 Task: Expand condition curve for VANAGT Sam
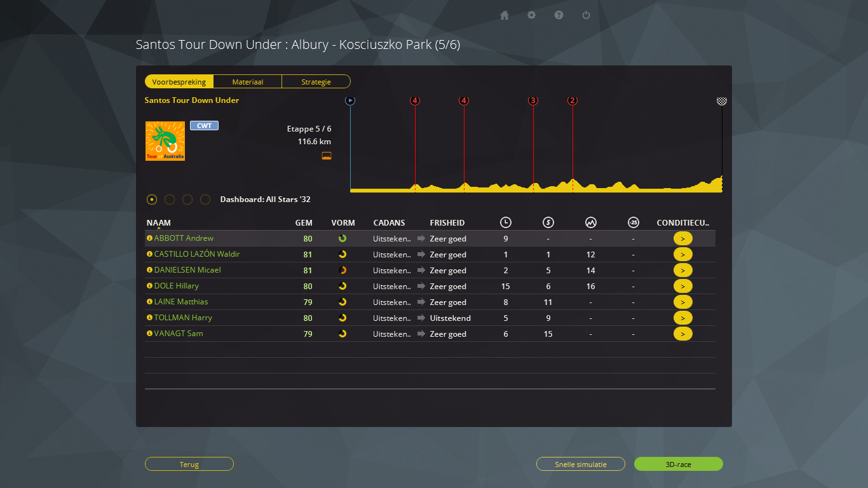(x=682, y=334)
